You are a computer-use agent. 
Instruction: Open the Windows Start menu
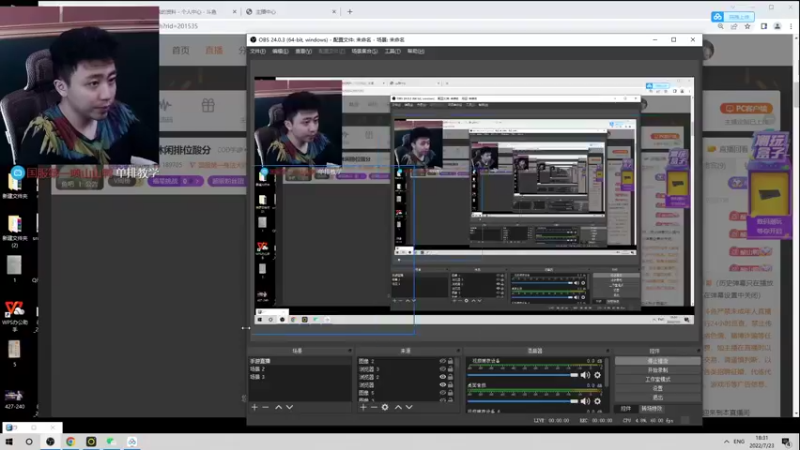(x=9, y=441)
